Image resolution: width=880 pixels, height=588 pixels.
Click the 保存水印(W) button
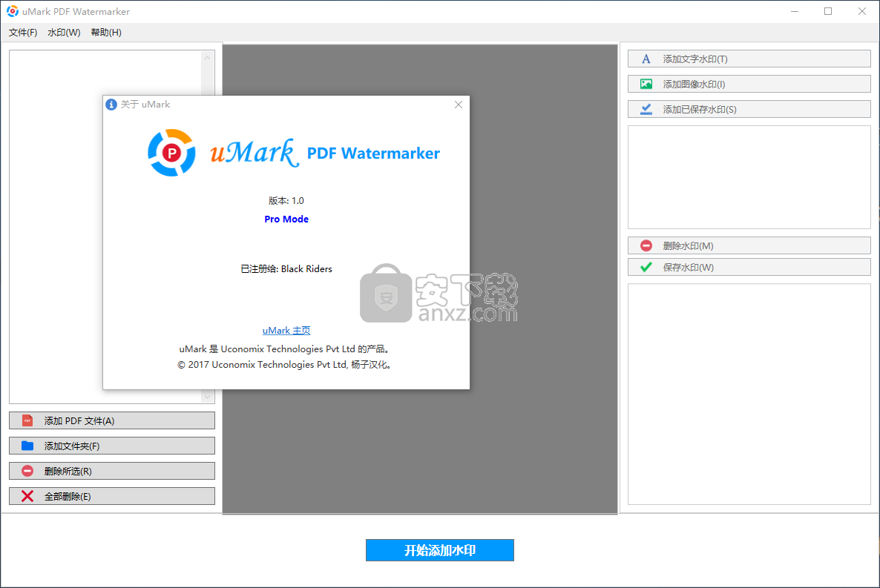749,267
